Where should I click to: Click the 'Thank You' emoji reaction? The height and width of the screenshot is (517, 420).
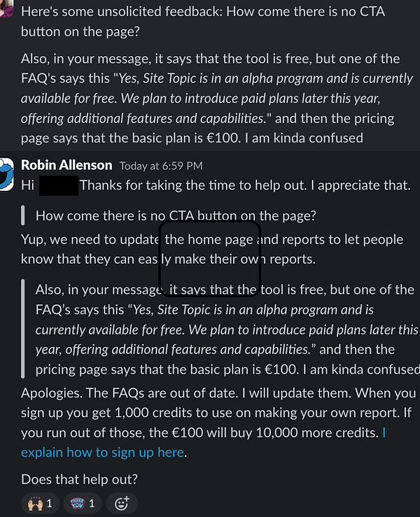click(83, 504)
